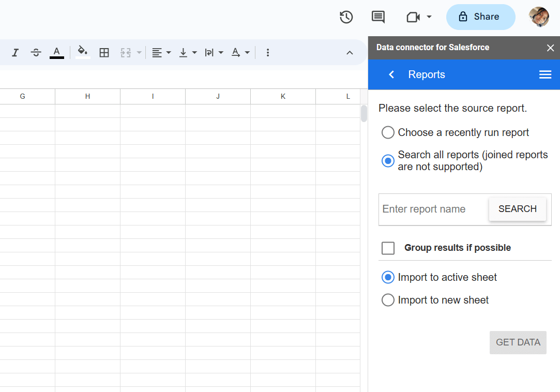Image resolution: width=560 pixels, height=392 pixels.
Task: Open the borders tool
Action: [x=104, y=53]
